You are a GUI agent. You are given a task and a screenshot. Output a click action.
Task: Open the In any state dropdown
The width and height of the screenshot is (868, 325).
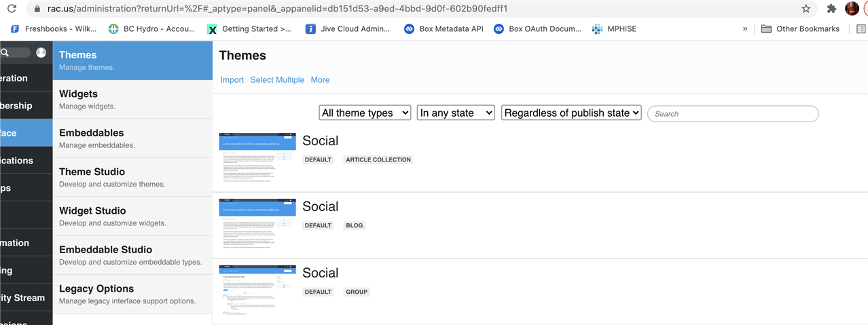(456, 113)
